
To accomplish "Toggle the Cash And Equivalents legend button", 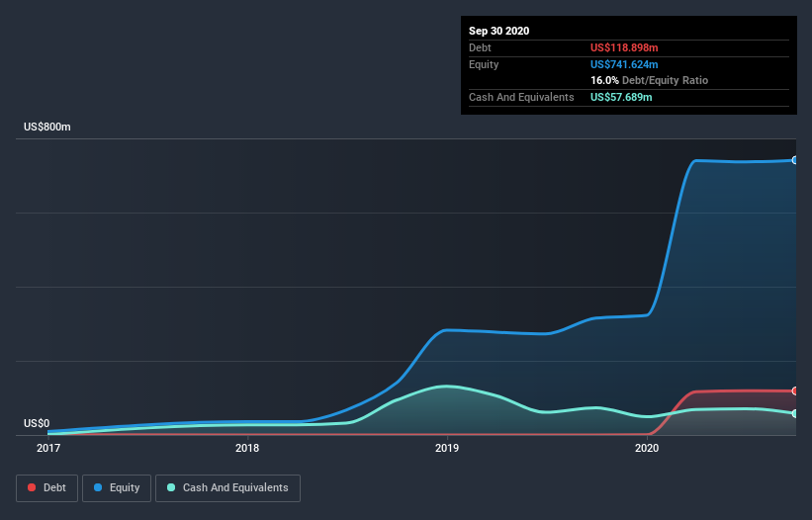I will [x=227, y=488].
